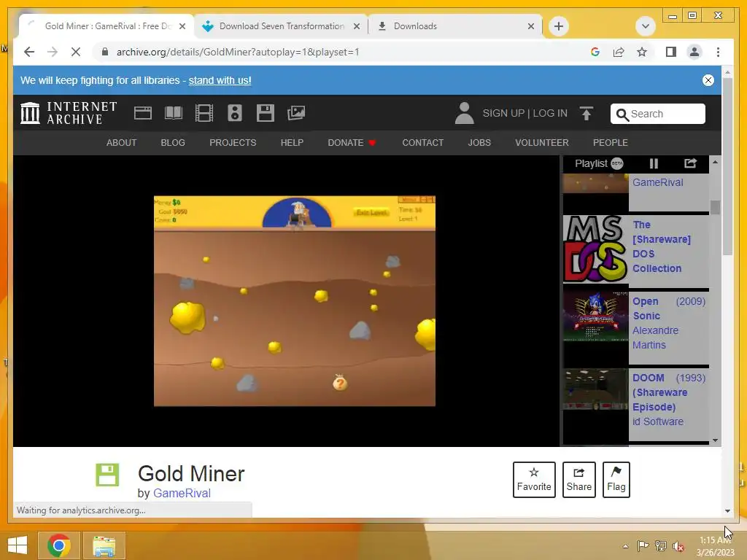Click the network tray icon
The image size is (747, 560).
tap(660, 546)
